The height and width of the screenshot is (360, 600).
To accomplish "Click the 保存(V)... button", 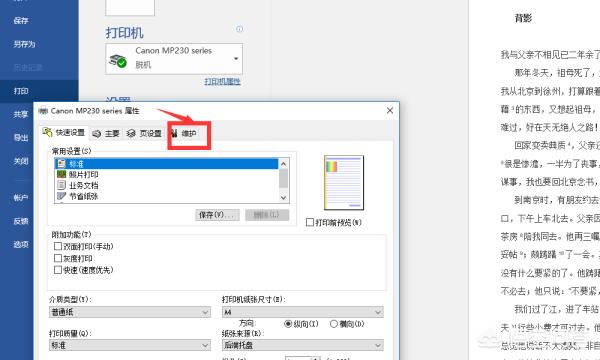I will tap(217, 215).
